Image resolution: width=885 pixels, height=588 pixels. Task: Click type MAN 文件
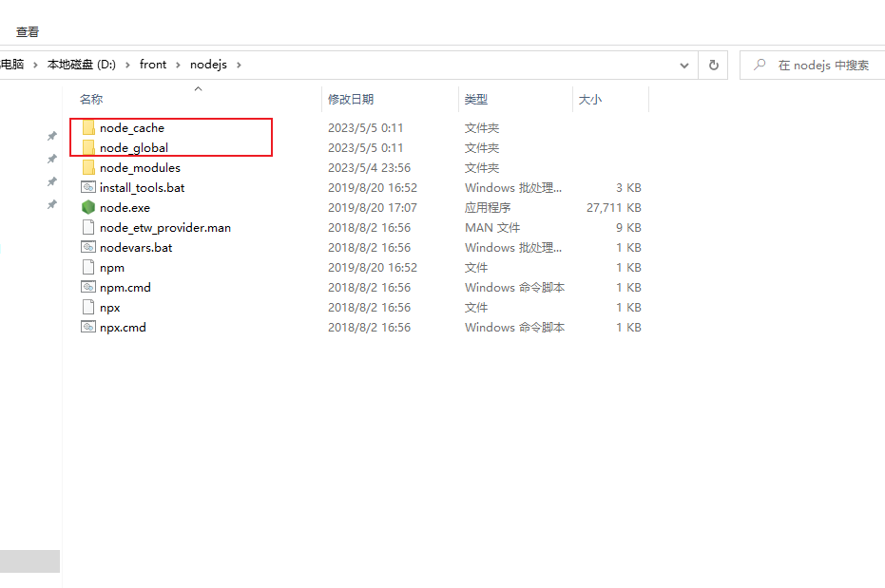pos(492,228)
